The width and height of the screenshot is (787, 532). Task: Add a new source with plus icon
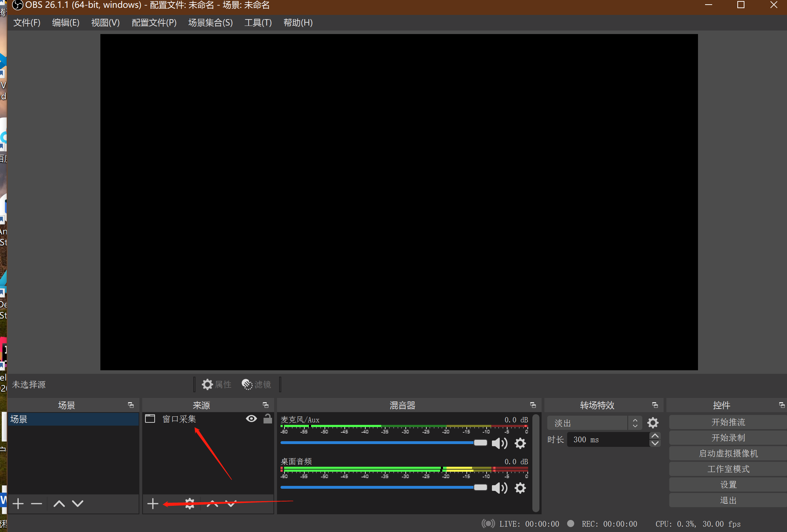(153, 504)
